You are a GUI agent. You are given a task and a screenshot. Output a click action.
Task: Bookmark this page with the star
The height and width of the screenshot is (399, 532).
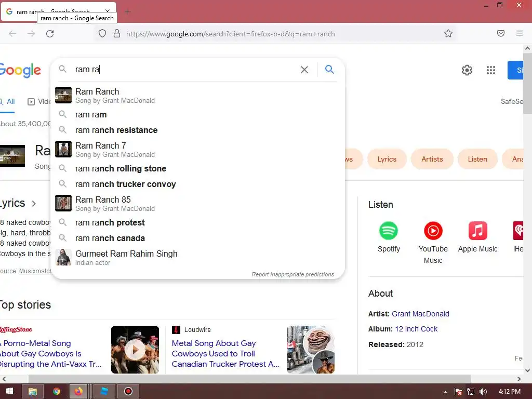point(448,33)
